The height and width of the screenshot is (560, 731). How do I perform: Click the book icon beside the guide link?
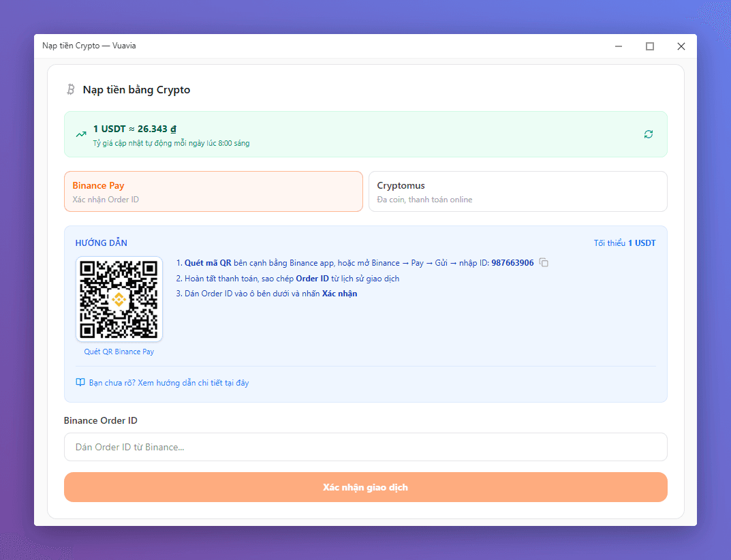pyautogui.click(x=80, y=383)
